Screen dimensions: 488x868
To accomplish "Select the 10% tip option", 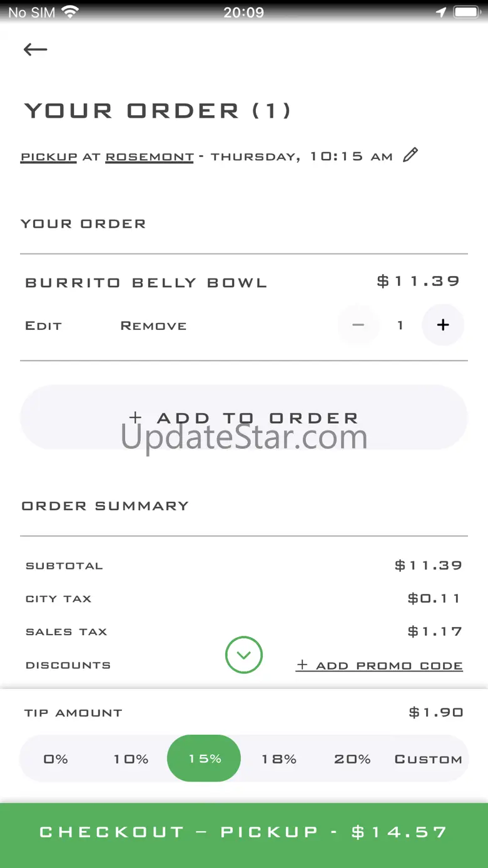I will (131, 759).
